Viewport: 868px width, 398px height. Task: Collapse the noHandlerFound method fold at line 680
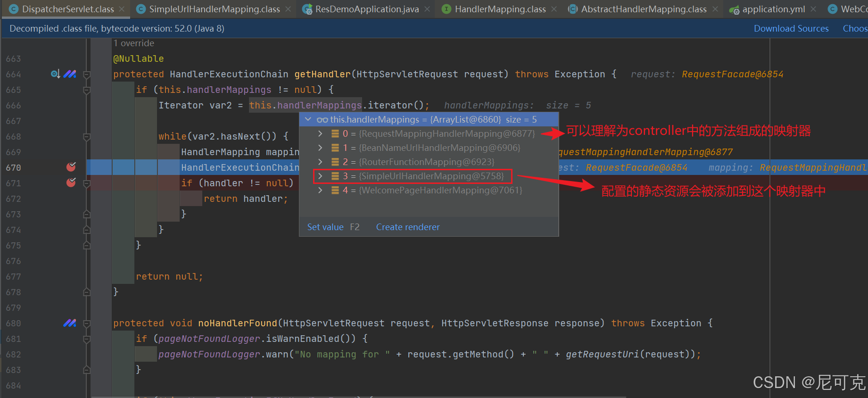tap(87, 323)
